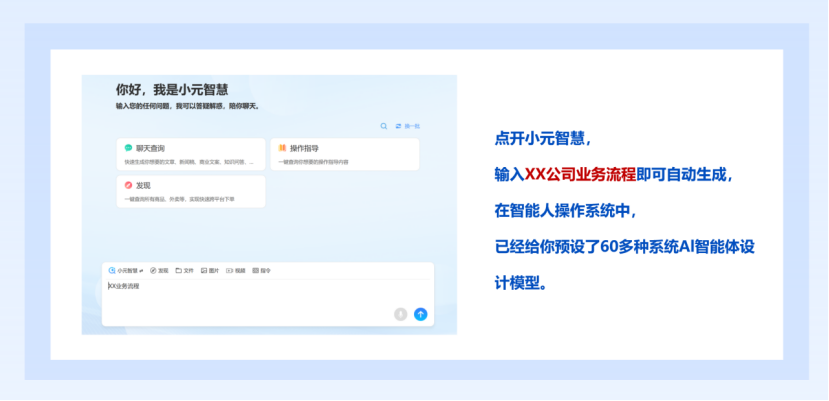Click the 视频 video icon in toolbar
Image resolution: width=829 pixels, height=401 pixels.
pyautogui.click(x=230, y=270)
